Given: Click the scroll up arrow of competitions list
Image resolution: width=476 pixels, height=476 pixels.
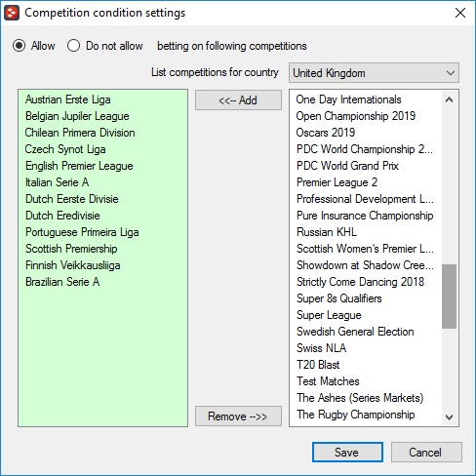Looking at the screenshot, I should click(x=449, y=99).
